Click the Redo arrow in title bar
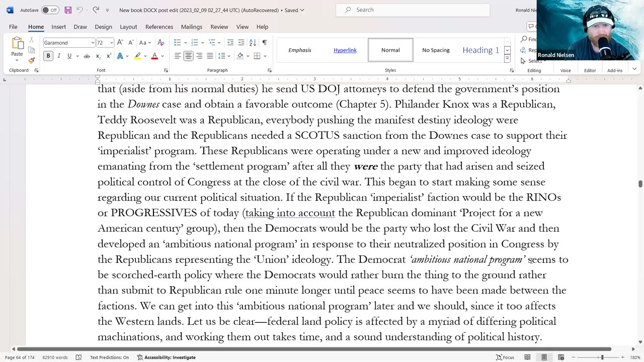 [96, 10]
